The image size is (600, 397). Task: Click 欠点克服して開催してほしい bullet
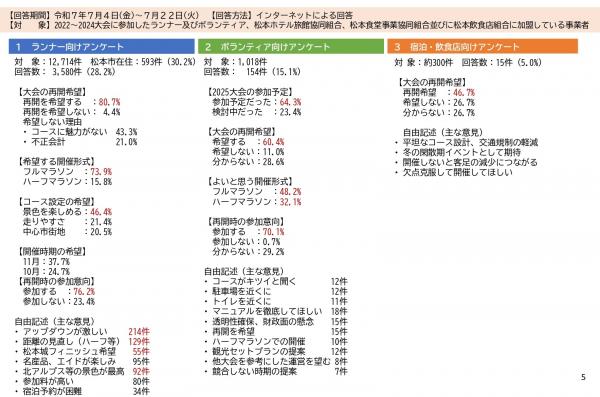454,172
